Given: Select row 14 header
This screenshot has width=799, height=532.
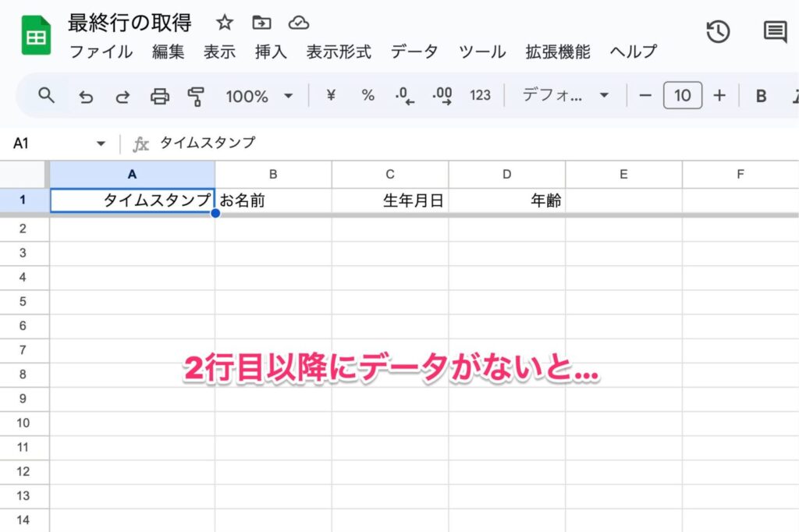Looking at the screenshot, I should (23, 520).
